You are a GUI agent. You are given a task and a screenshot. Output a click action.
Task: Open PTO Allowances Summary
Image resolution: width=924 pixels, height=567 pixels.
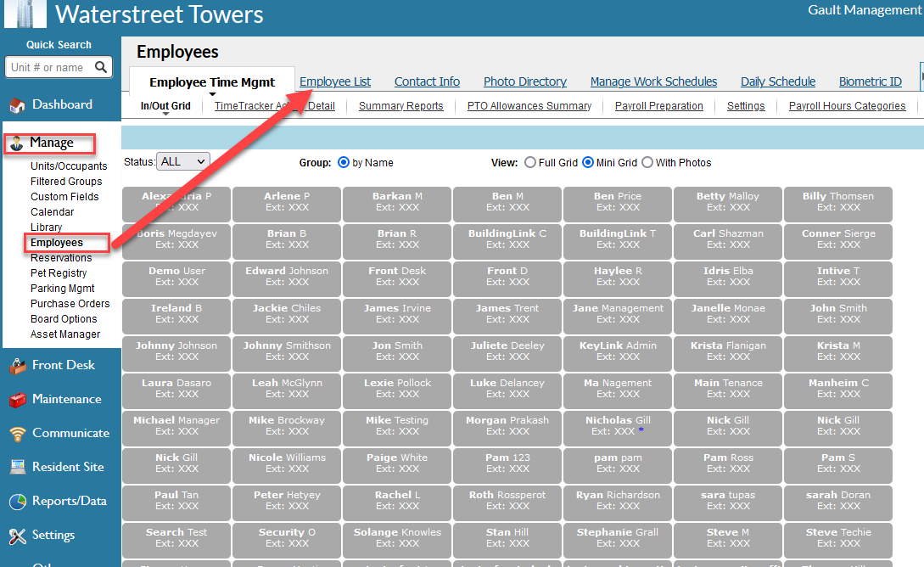click(x=529, y=105)
